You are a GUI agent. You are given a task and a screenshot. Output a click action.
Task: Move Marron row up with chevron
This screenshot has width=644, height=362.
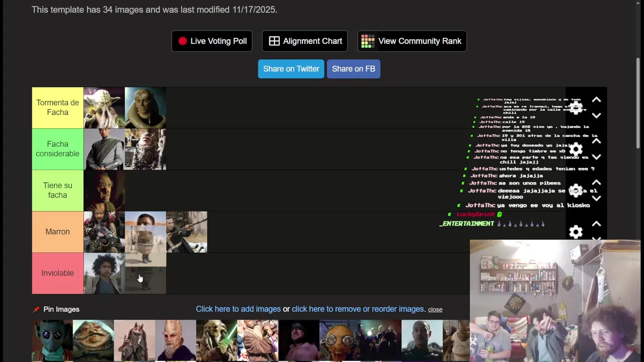(596, 224)
